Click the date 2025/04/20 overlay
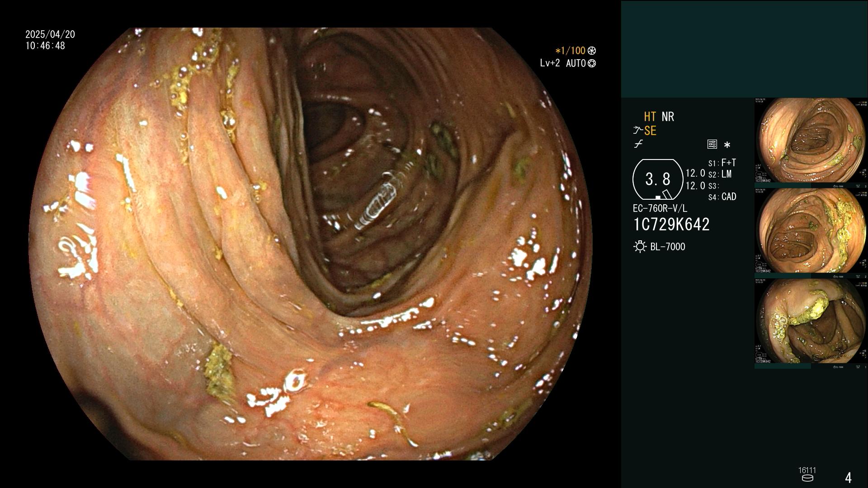Viewport: 868px width, 488px height. (50, 34)
